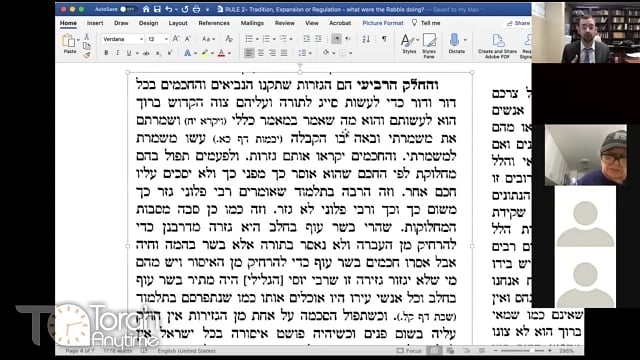Insert bulleted list
The image size is (640, 360).
tap(249, 39)
